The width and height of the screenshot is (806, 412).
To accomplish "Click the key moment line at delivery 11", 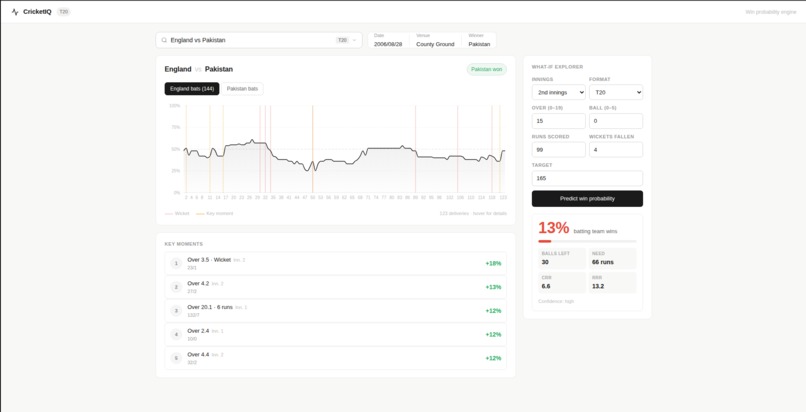I will (210, 149).
